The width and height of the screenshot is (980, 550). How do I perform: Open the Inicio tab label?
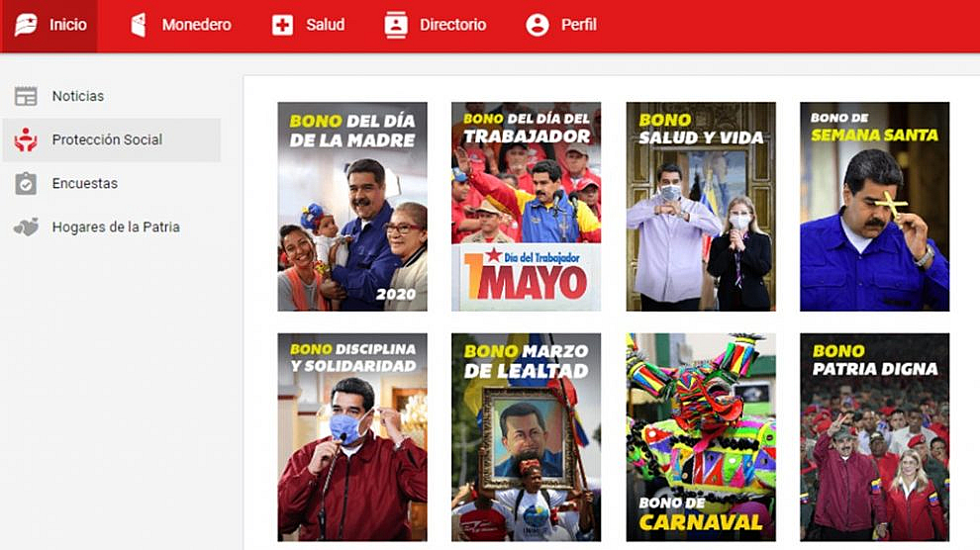tap(68, 25)
